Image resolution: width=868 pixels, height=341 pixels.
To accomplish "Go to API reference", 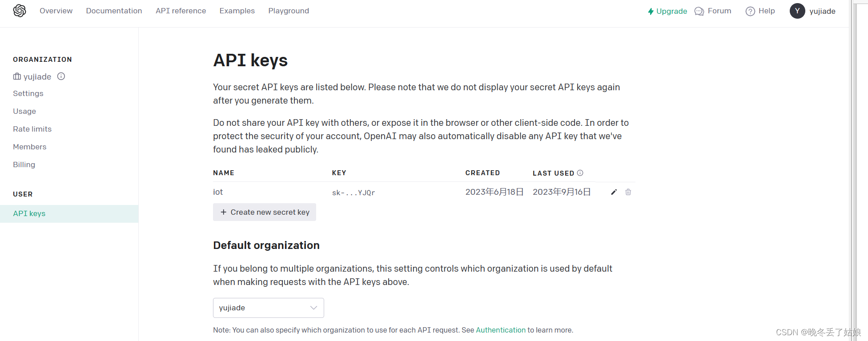I will pos(181,11).
